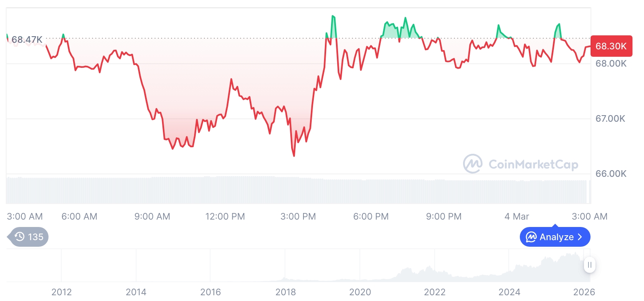The image size is (644, 301).
Task: Click the 12:00 PM time axis label
Action: point(225,216)
